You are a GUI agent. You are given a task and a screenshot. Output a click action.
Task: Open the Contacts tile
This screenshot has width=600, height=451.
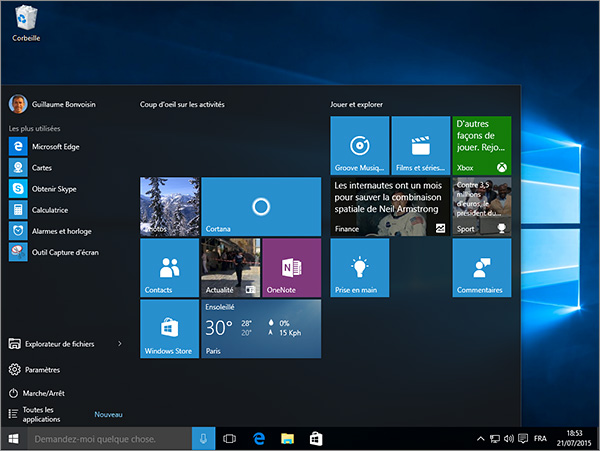click(x=170, y=267)
